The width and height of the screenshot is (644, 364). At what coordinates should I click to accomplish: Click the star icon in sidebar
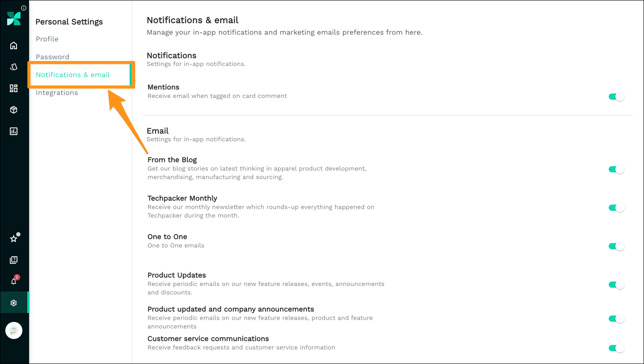[x=14, y=239]
